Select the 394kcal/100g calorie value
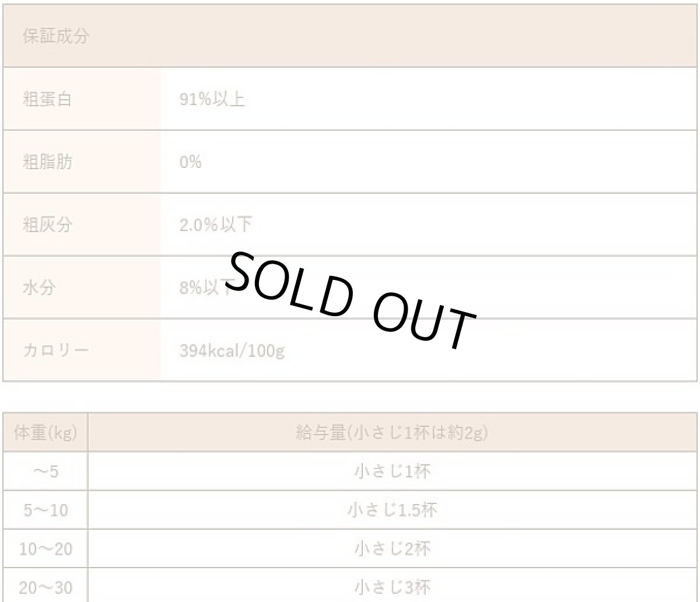This screenshot has width=700, height=602. pos(232,351)
